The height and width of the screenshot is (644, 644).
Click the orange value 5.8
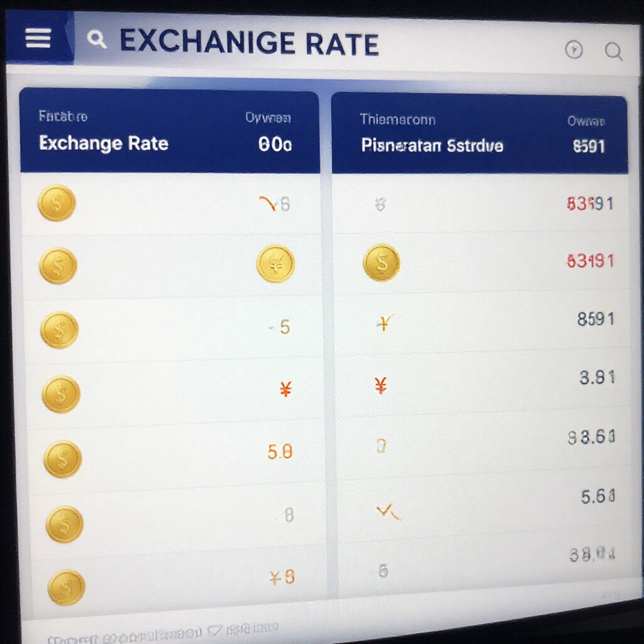[280, 452]
